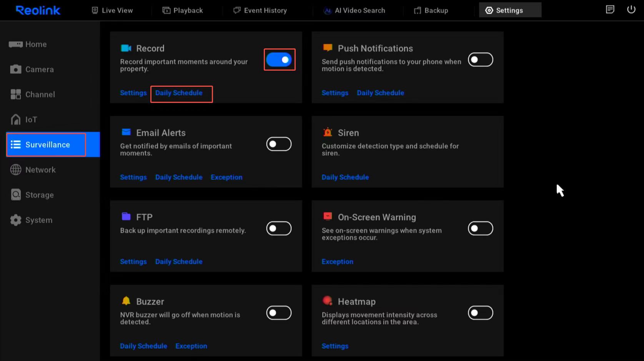644x361 pixels.
Task: Click the Camera sidebar icon
Action: 15,70
